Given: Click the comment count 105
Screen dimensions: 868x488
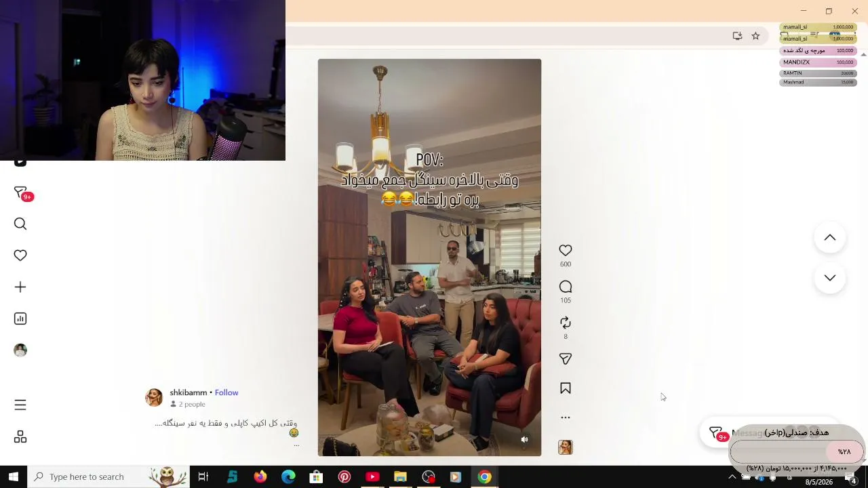Looking at the screenshot, I should point(566,300).
